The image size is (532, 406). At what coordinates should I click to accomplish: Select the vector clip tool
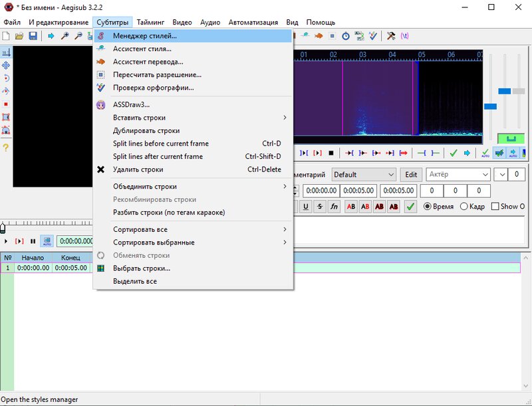[x=6, y=130]
